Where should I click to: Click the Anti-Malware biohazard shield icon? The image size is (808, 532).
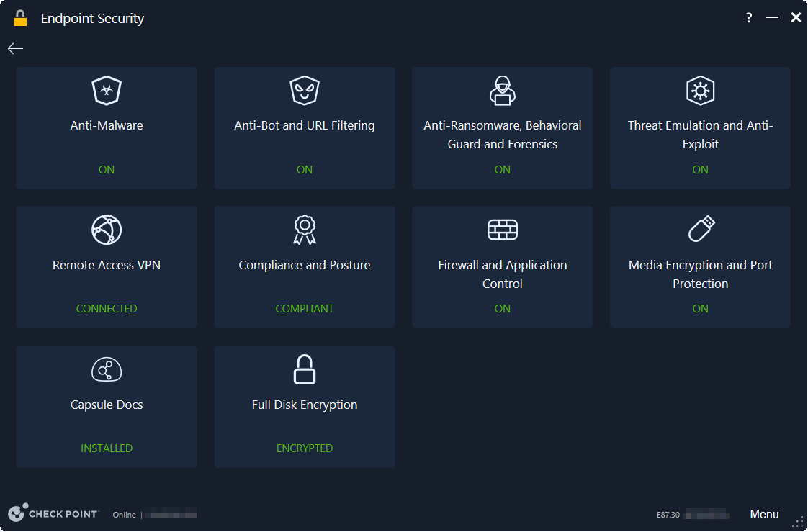[107, 91]
